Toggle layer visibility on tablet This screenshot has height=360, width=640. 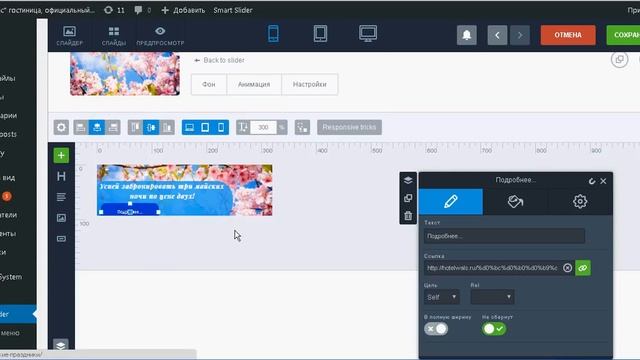coord(205,127)
